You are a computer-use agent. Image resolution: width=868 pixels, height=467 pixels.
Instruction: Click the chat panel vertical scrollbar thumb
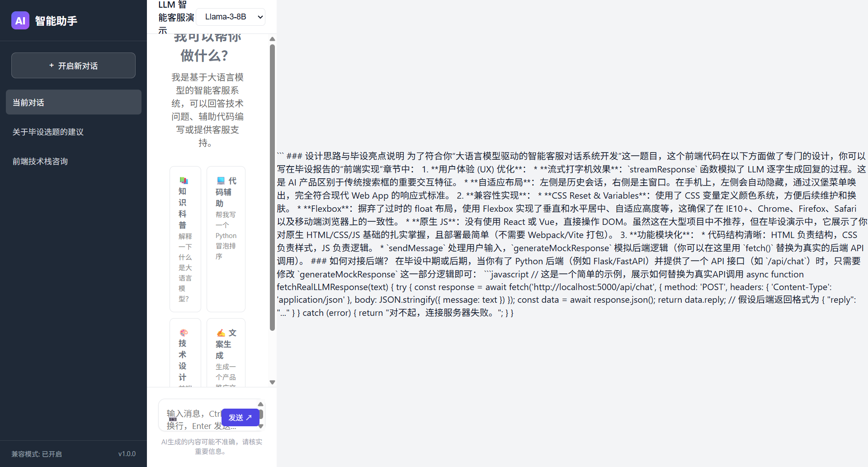click(272, 187)
